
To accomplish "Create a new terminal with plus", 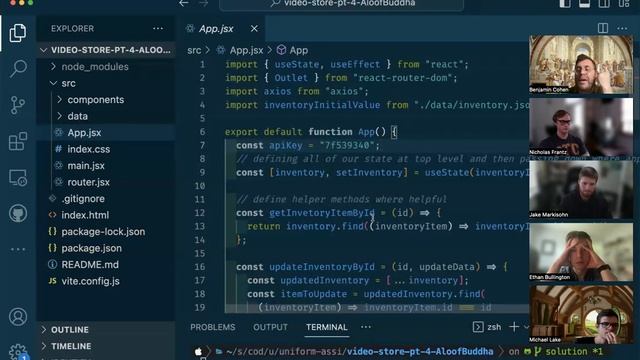I will [x=514, y=327].
